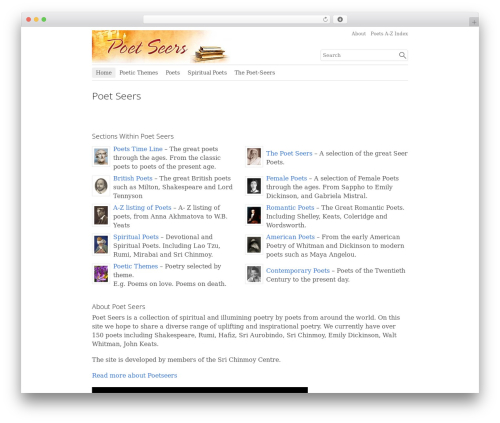Click the About Poet Seers heading
This screenshot has width=500, height=423.
click(x=119, y=306)
